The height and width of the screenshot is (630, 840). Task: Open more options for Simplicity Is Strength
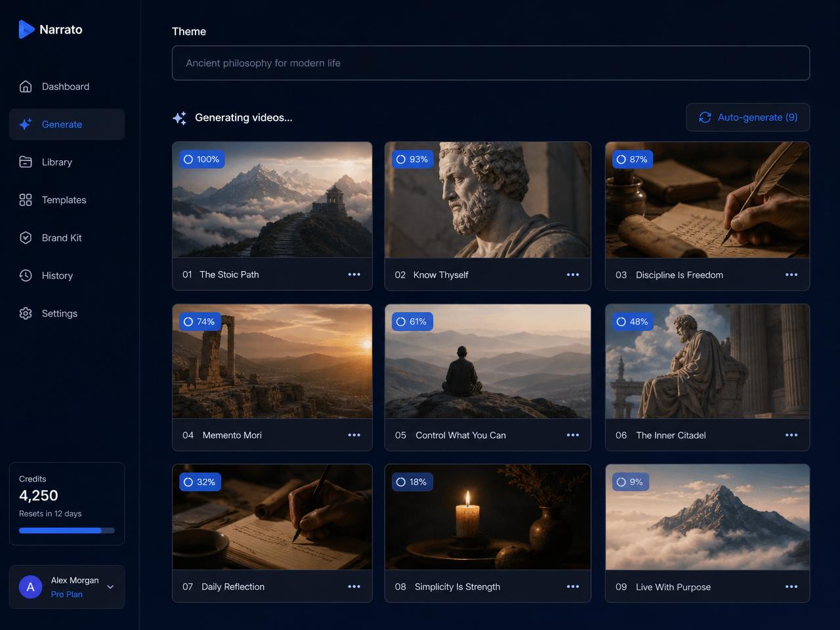pyautogui.click(x=573, y=587)
